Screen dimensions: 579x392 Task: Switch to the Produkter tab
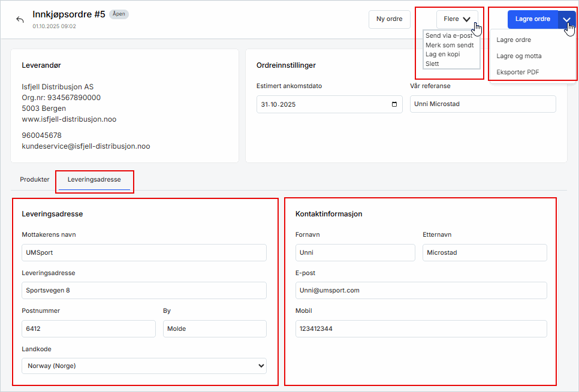(x=35, y=179)
